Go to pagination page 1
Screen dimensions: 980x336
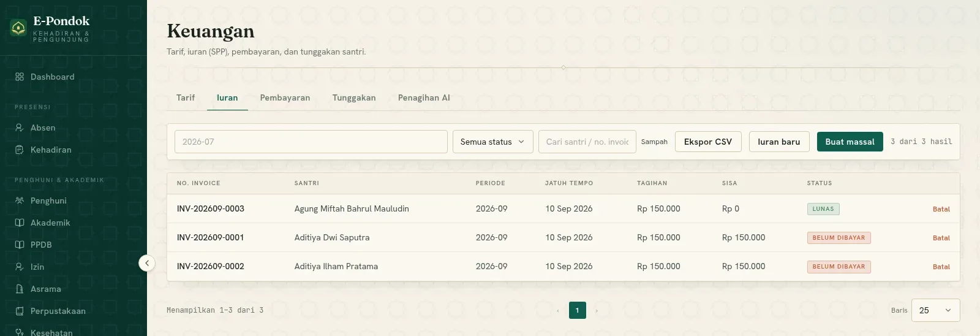tap(578, 310)
